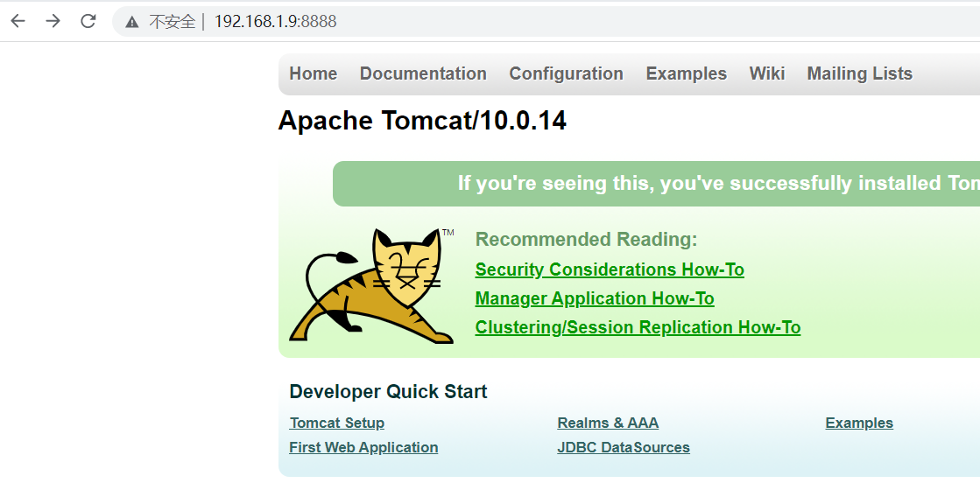The height and width of the screenshot is (483, 980).
Task: Go forward with the browser forward arrow
Action: point(53,21)
